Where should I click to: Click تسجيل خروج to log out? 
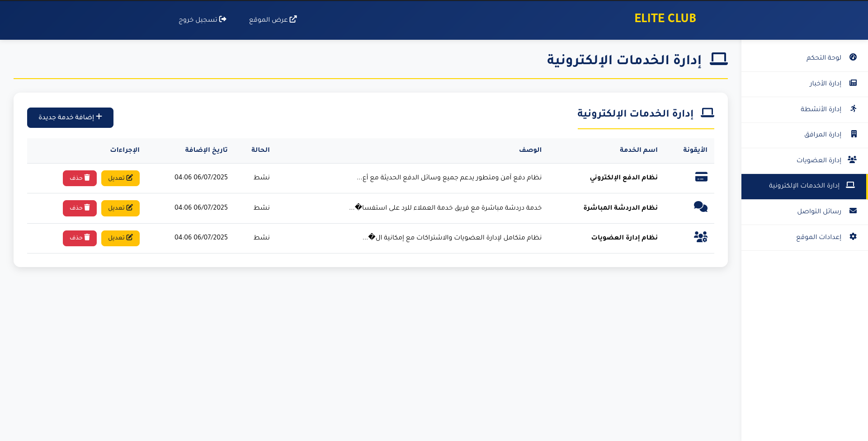coord(203,19)
